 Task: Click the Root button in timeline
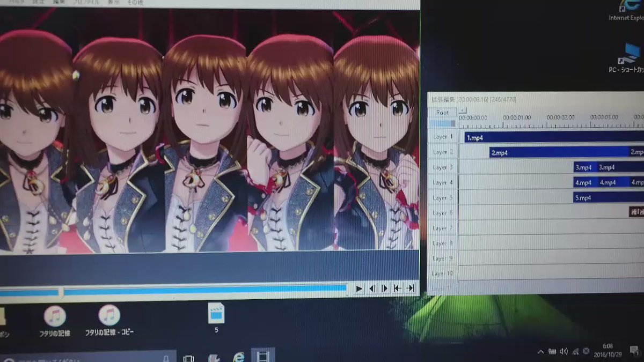[443, 113]
